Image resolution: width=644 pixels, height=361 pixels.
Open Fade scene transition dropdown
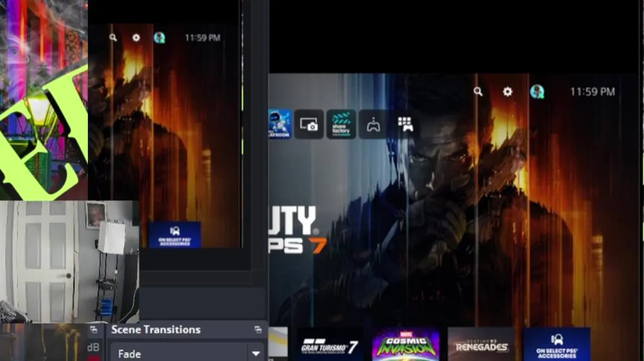pos(187,353)
